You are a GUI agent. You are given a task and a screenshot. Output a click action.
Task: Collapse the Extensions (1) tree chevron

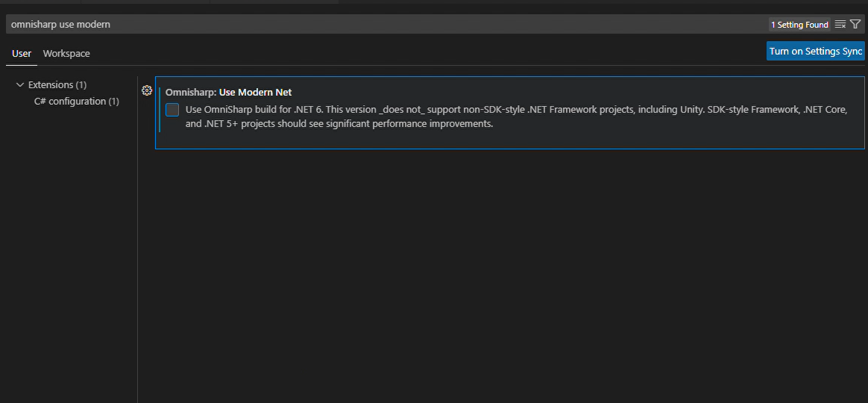point(20,85)
